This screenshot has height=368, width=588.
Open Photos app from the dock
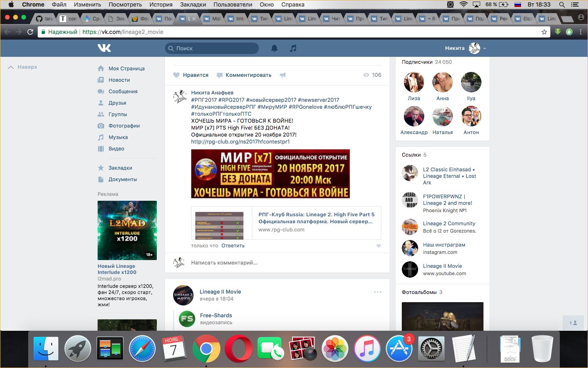(335, 348)
